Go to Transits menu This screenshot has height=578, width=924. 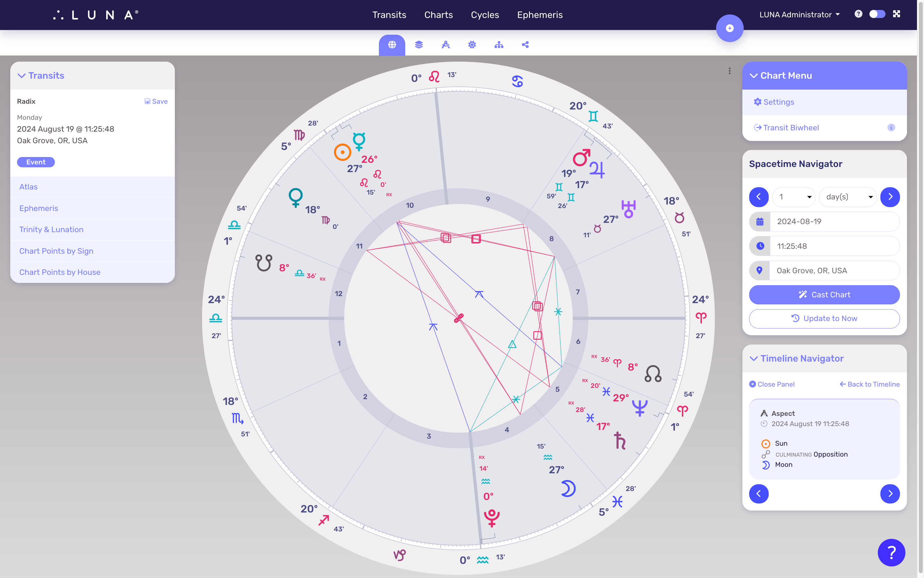click(389, 14)
